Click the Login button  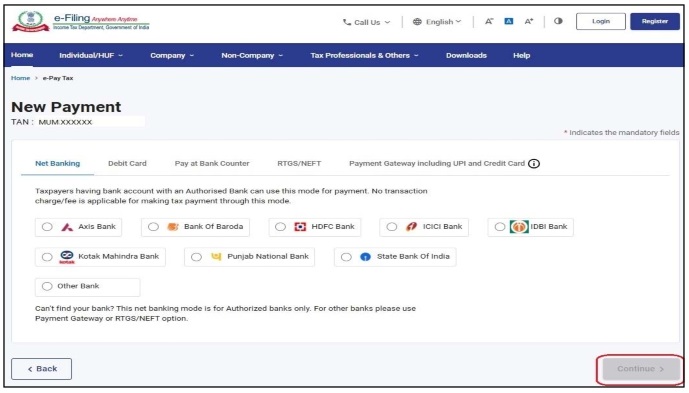pyautogui.click(x=601, y=21)
